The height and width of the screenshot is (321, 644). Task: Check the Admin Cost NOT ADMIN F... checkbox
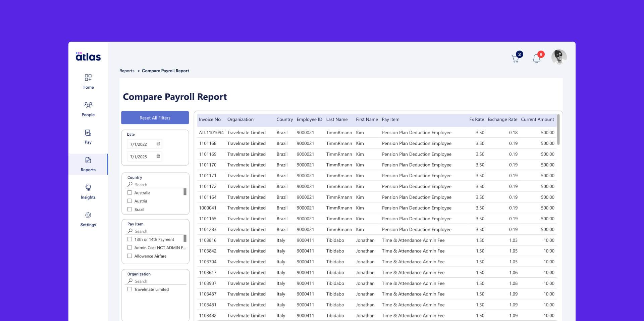pyautogui.click(x=130, y=247)
